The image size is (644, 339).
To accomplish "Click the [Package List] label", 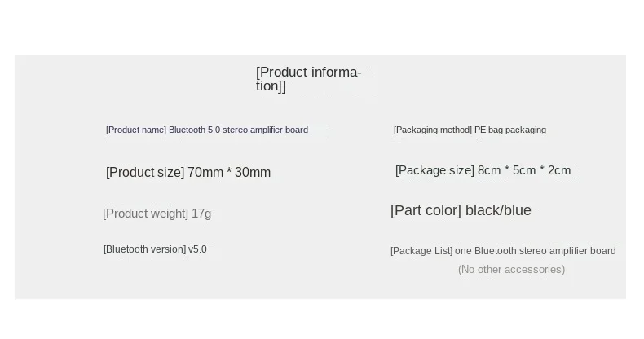I will tap(421, 251).
